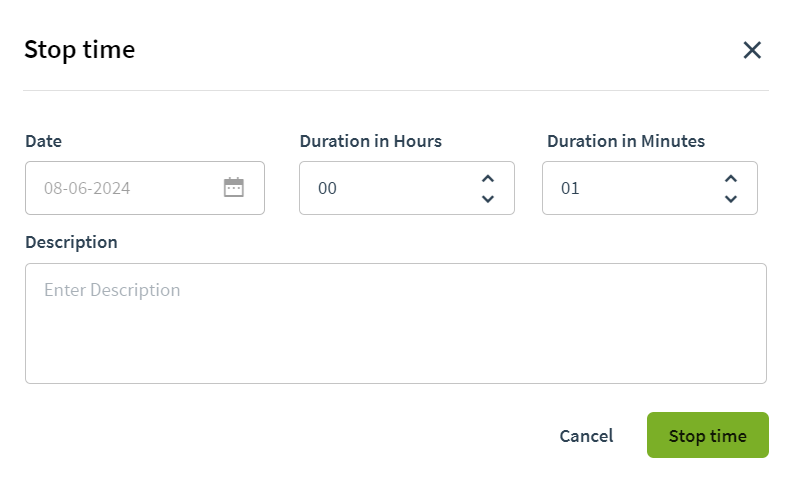
Task: Click the Description label text
Action: tap(71, 242)
